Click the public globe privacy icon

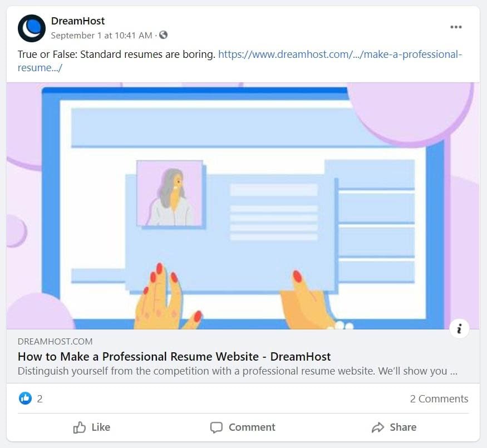coord(164,35)
